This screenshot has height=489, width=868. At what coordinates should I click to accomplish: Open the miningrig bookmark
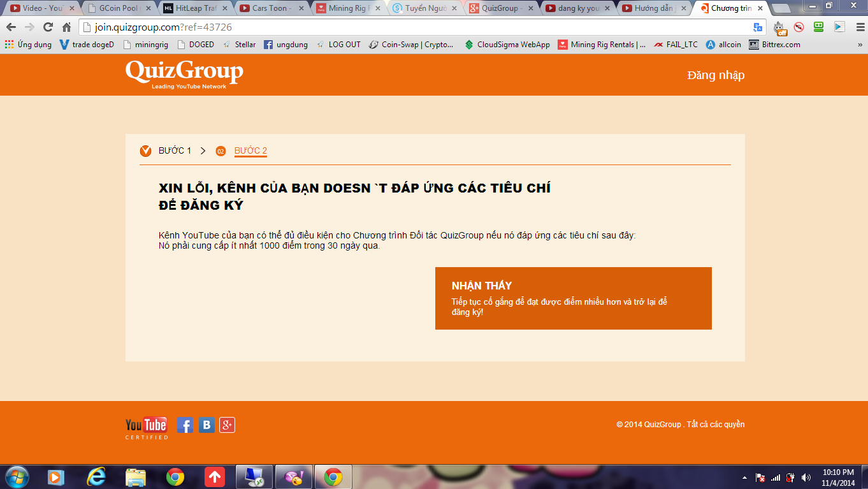[x=145, y=45]
